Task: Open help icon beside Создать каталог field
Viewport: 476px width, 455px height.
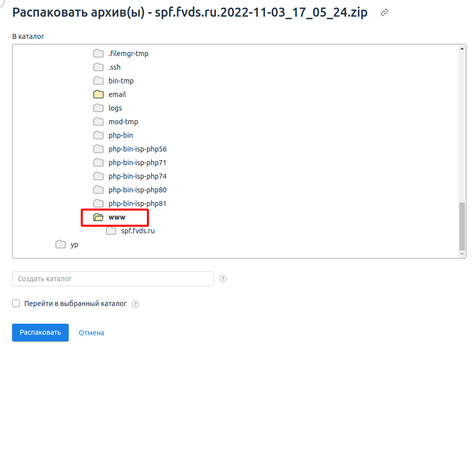Action: click(223, 279)
